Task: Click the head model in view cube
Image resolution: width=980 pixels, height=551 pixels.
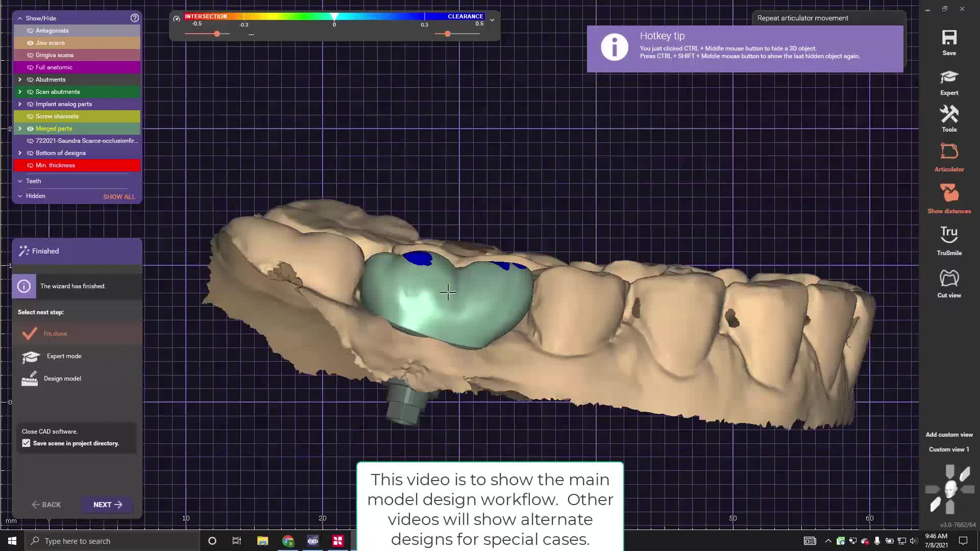Action: click(950, 489)
